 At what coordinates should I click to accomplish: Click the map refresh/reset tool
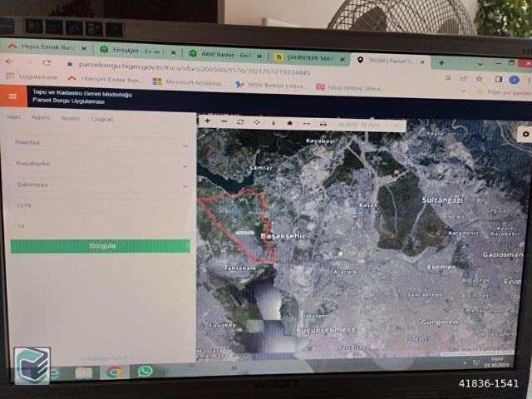point(240,122)
